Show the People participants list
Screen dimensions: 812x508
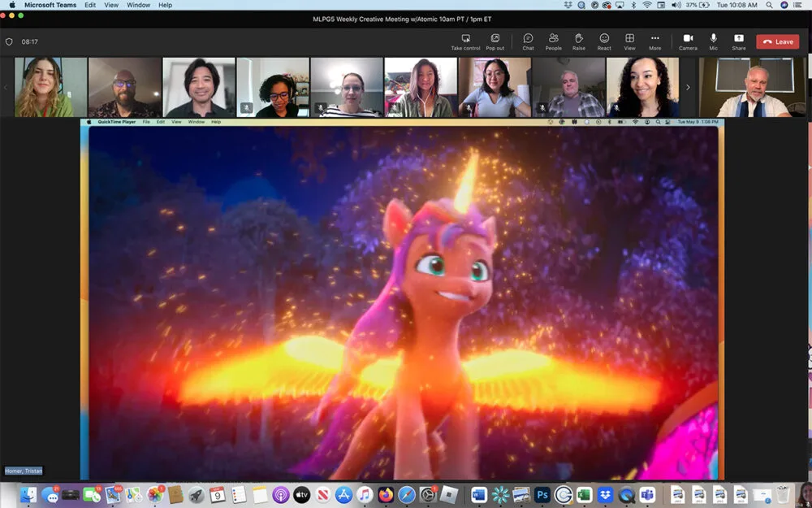coord(554,42)
